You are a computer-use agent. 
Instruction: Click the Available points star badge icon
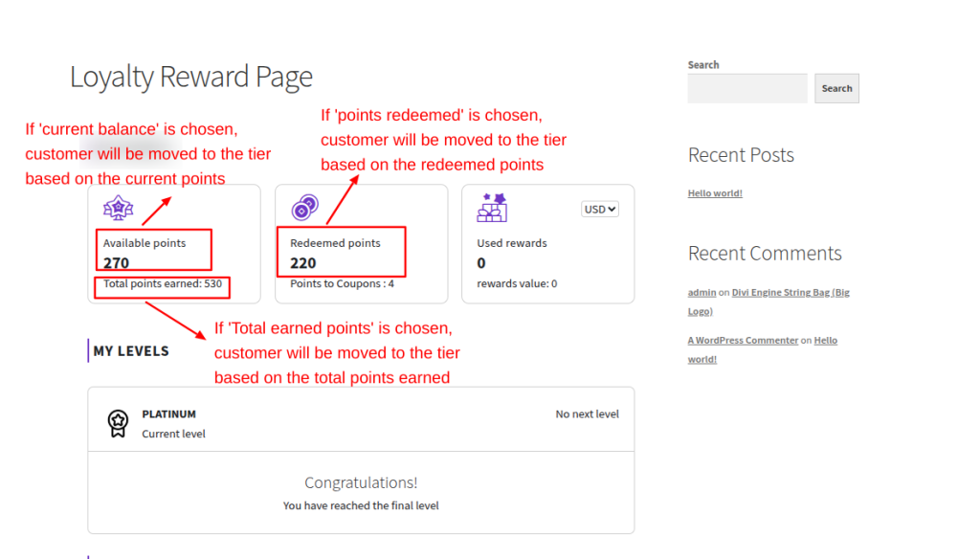[x=119, y=208]
